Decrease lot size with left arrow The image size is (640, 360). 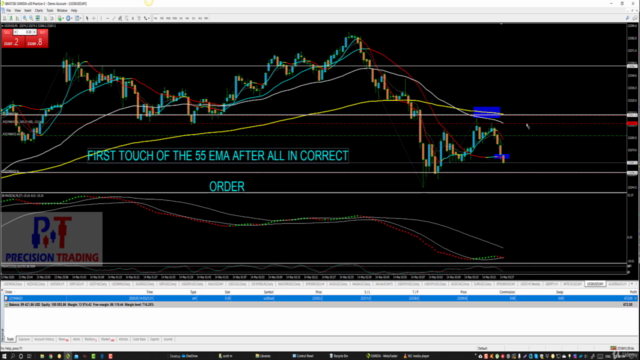pyautogui.click(x=16, y=32)
